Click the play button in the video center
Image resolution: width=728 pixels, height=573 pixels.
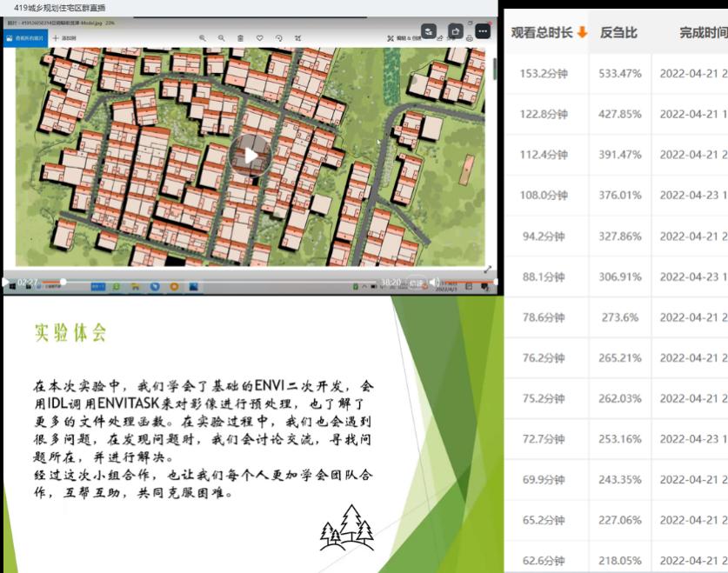[250, 156]
